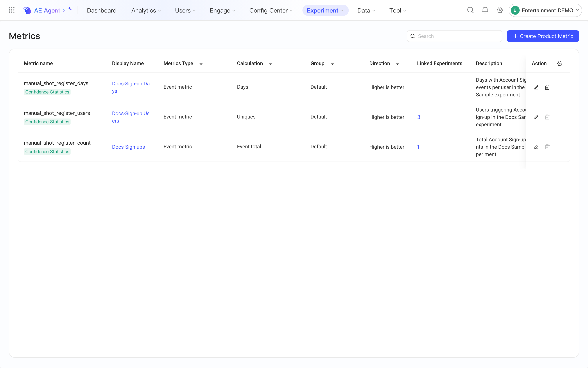Open notifications bell
The width and height of the screenshot is (588, 368).
(485, 10)
